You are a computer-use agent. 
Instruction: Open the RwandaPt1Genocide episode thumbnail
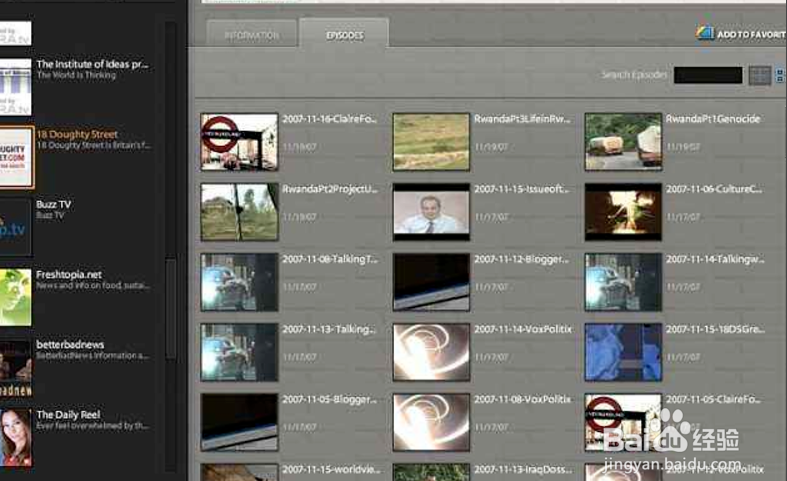coord(623,142)
